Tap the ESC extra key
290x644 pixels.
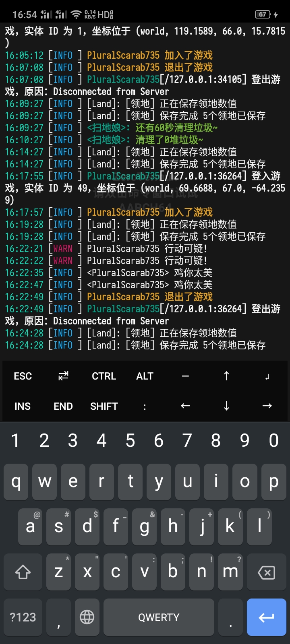pyautogui.click(x=23, y=376)
